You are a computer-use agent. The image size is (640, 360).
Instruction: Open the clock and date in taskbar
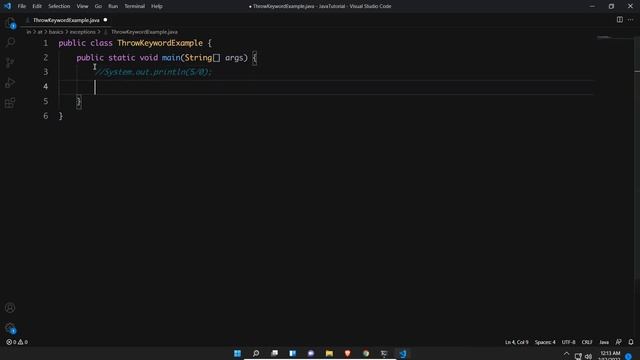point(610,356)
